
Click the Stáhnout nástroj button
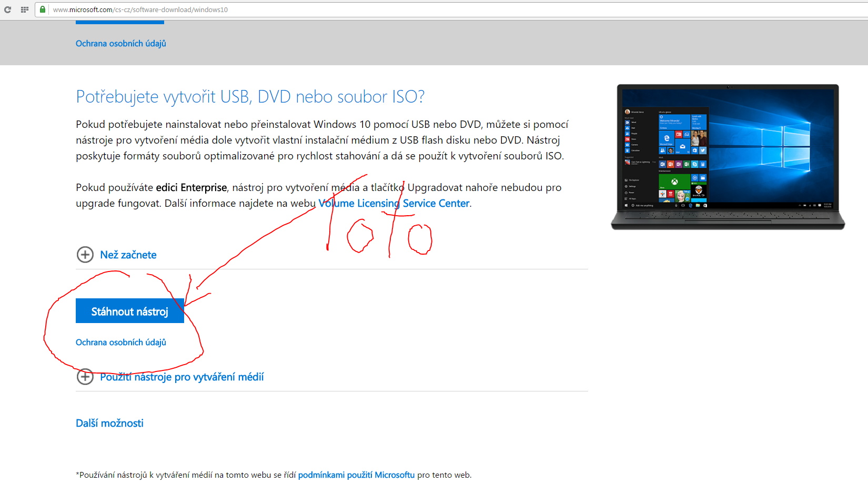tap(130, 311)
